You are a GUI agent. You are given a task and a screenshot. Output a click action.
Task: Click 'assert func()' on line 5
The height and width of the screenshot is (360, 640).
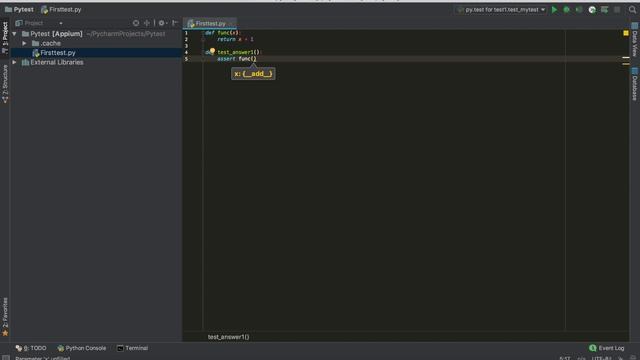pyautogui.click(x=237, y=59)
